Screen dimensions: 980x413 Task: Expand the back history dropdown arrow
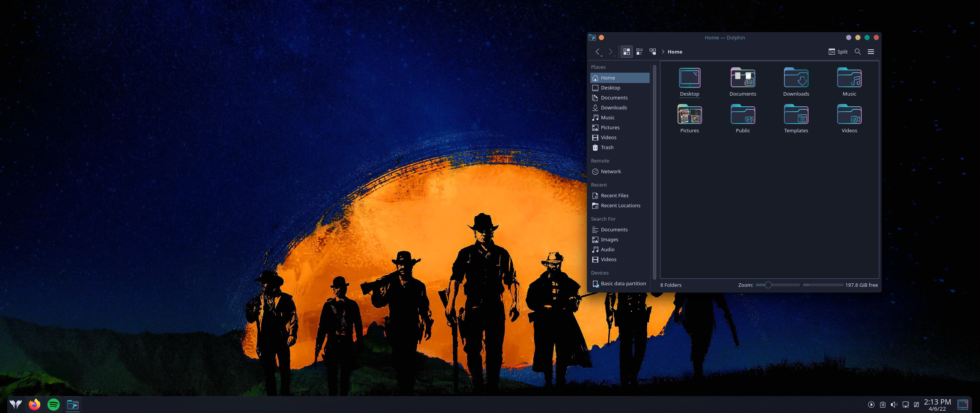coord(602,56)
